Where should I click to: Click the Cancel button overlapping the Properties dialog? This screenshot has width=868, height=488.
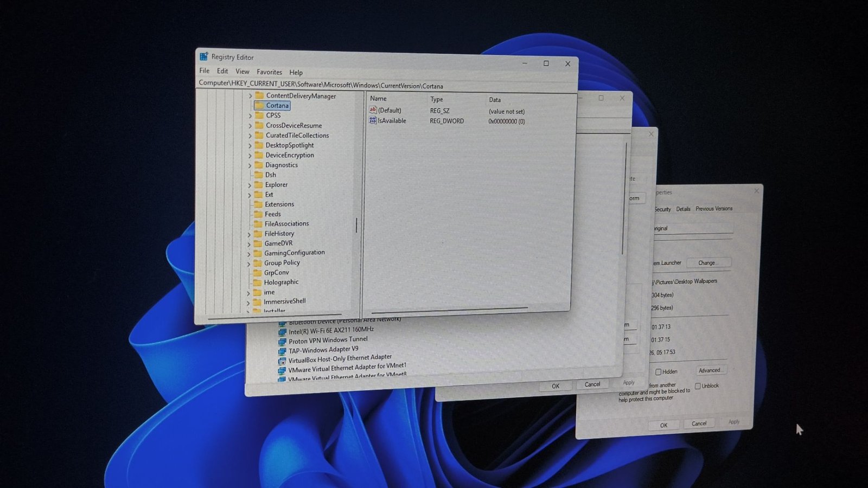tap(592, 384)
